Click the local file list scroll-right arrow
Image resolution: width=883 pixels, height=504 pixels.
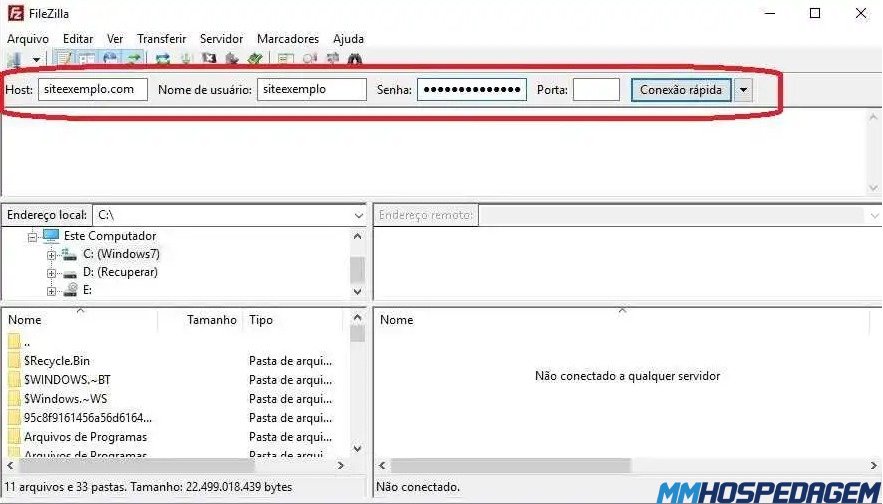tap(340, 465)
